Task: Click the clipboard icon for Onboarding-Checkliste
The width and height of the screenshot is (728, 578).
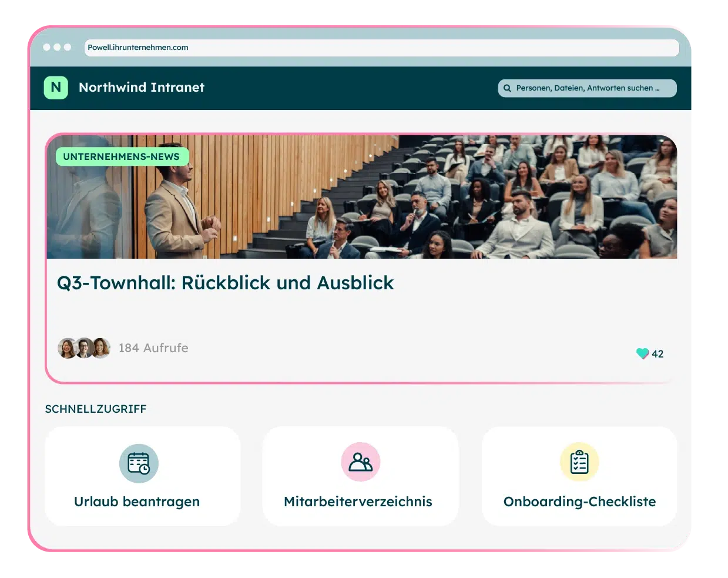Action: pyautogui.click(x=579, y=462)
